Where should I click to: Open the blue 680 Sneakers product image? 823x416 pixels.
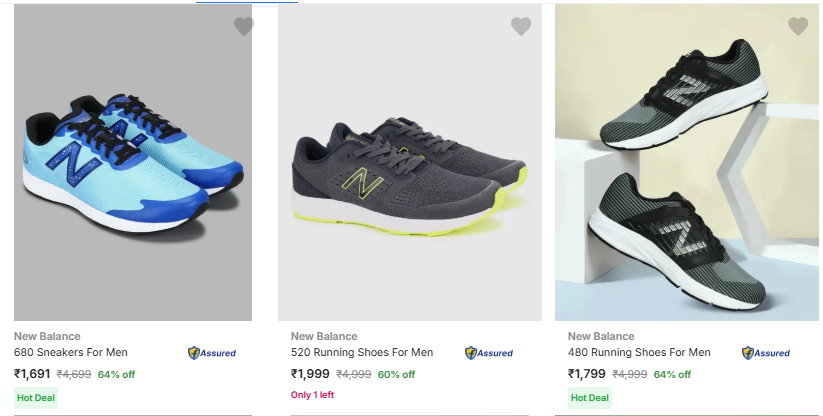132,160
